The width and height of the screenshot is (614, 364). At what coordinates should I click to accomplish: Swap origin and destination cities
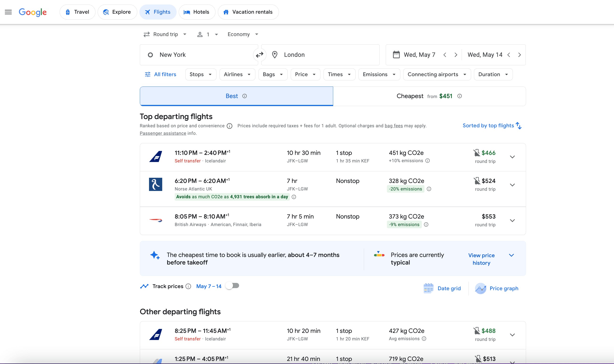pyautogui.click(x=260, y=55)
